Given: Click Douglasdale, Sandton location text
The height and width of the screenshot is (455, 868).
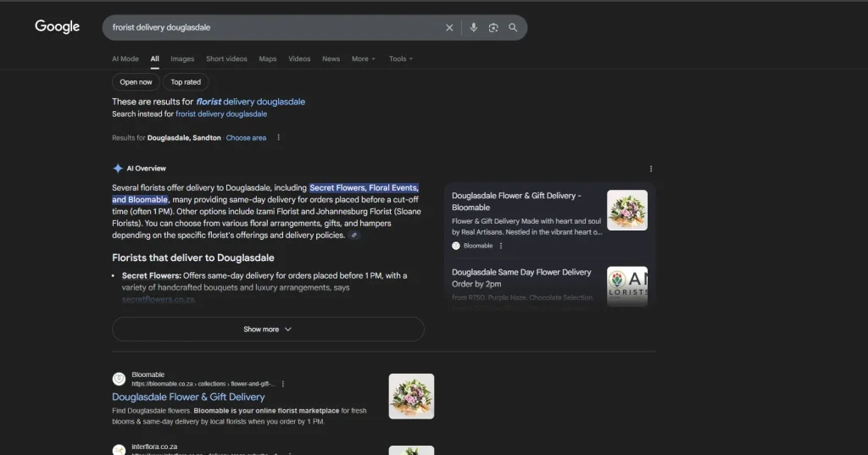Looking at the screenshot, I should pos(184,138).
